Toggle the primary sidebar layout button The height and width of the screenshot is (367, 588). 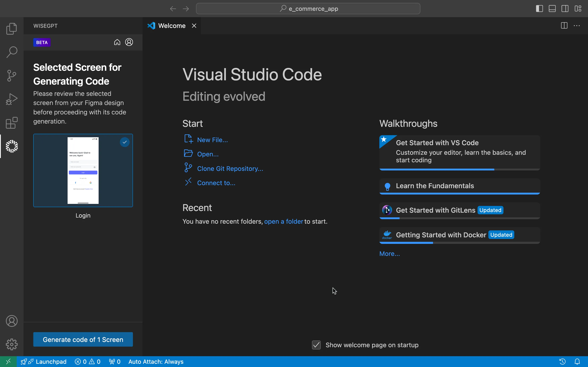click(x=539, y=8)
